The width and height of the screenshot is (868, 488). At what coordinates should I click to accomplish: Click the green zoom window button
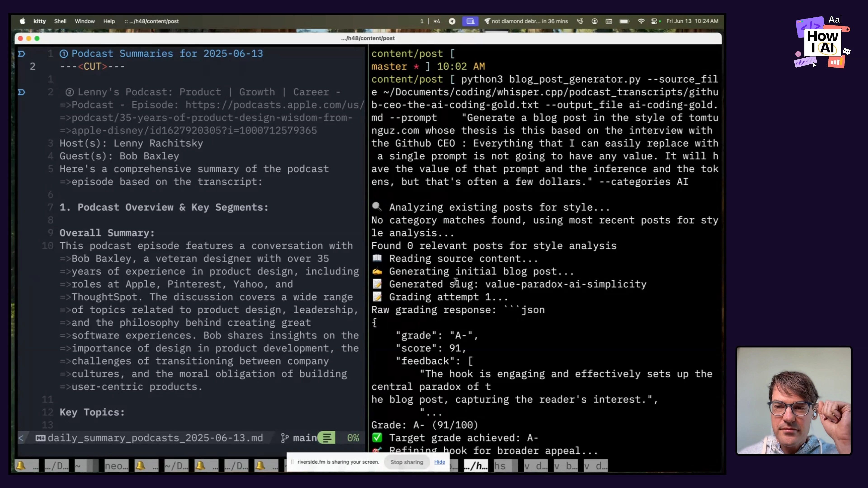tap(37, 38)
